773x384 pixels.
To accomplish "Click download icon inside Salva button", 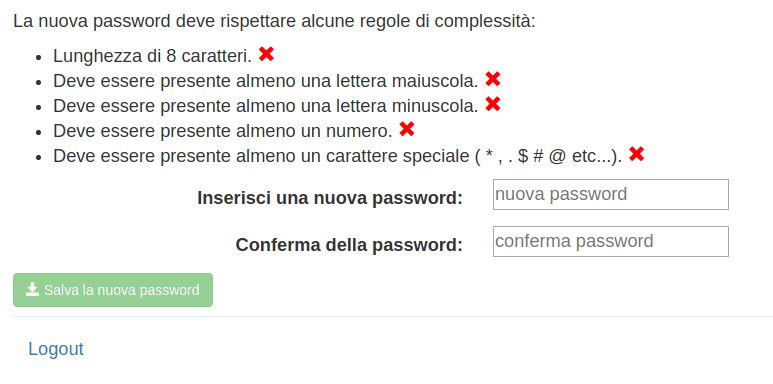I will pyautogui.click(x=32, y=289).
